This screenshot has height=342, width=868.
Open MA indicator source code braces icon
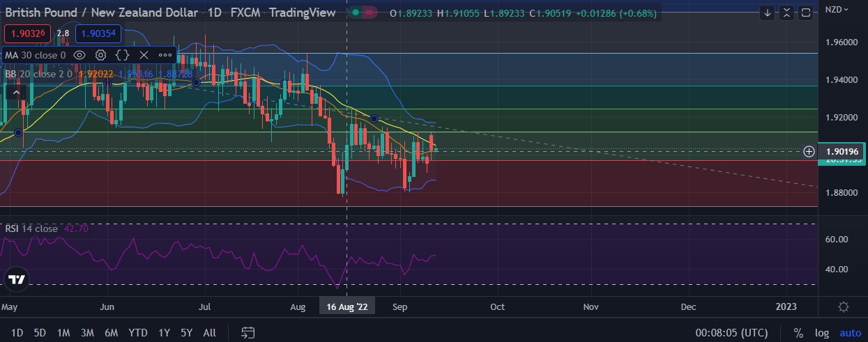tap(123, 55)
